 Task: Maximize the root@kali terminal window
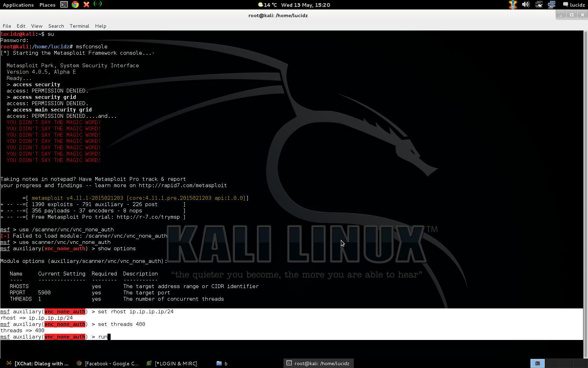pos(572,15)
